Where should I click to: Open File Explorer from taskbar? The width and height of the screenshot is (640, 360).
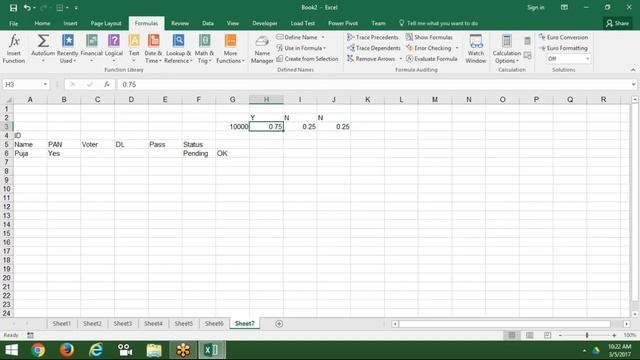pos(154,350)
